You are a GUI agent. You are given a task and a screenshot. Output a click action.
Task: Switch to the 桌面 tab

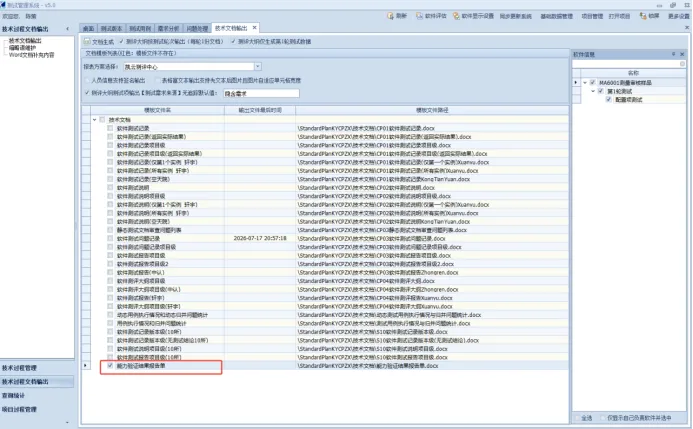coord(88,28)
